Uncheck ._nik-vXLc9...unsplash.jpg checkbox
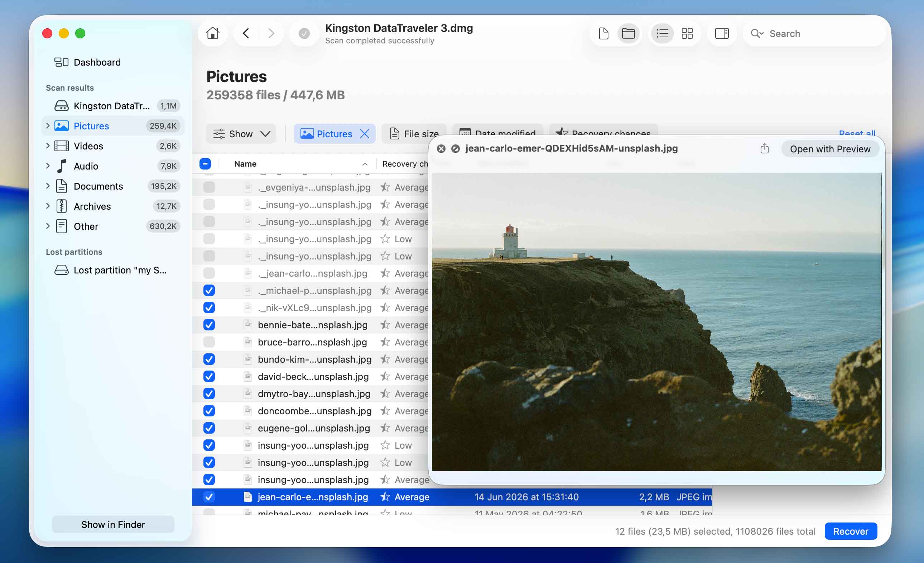The width and height of the screenshot is (924, 563). [x=209, y=307]
